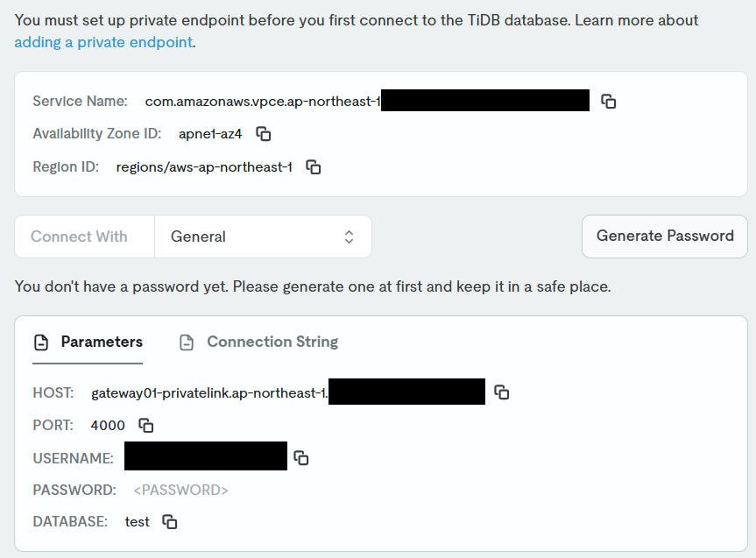The image size is (756, 558).
Task: Copy the HOST address
Action: click(502, 392)
